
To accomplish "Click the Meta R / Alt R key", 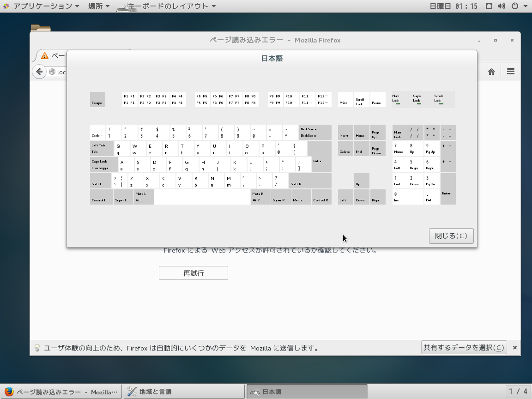I will [x=260, y=197].
